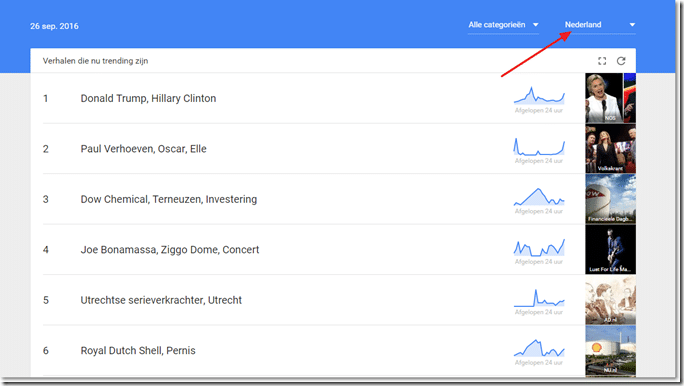Open the Financieele Dagblad thumbnail
The height and width of the screenshot is (386, 684).
coord(610,199)
